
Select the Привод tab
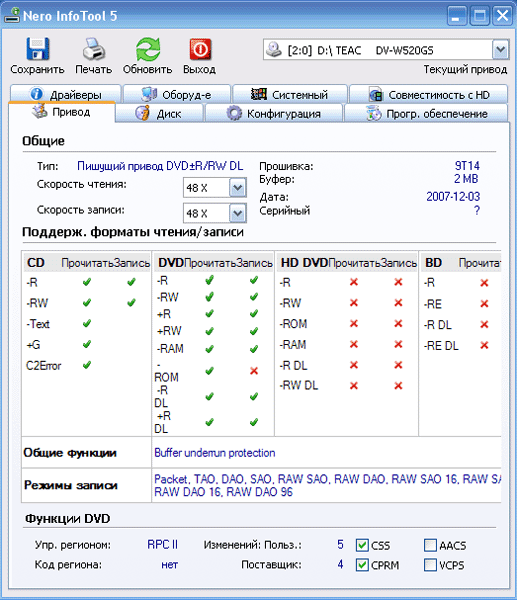pyautogui.click(x=62, y=112)
